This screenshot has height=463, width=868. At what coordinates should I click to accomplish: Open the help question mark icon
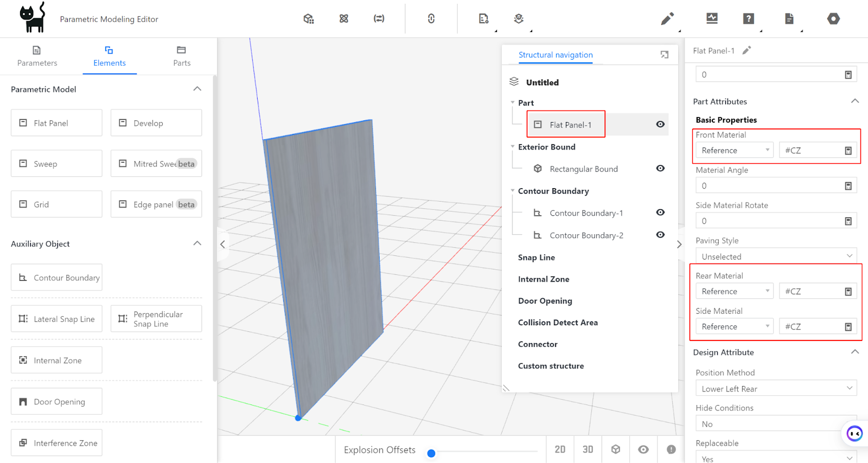pyautogui.click(x=748, y=19)
